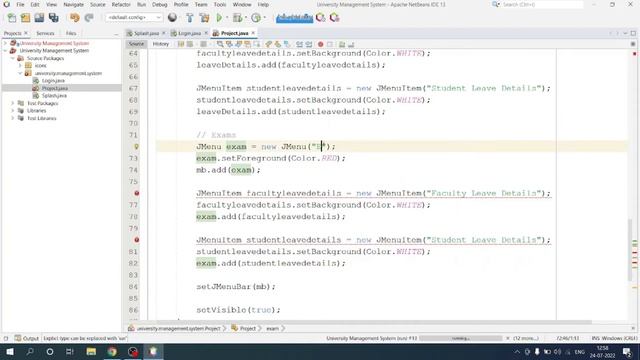
Task: Open the notification center icon
Action: point(627,351)
